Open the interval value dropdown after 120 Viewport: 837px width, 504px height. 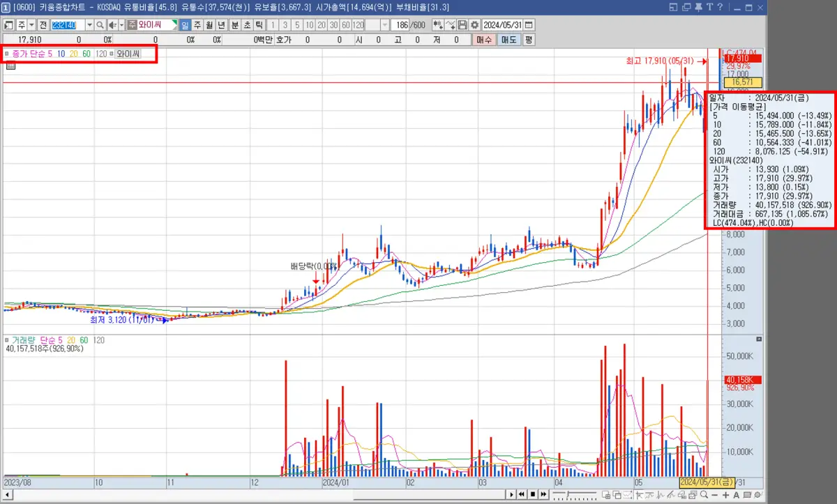(x=386, y=24)
